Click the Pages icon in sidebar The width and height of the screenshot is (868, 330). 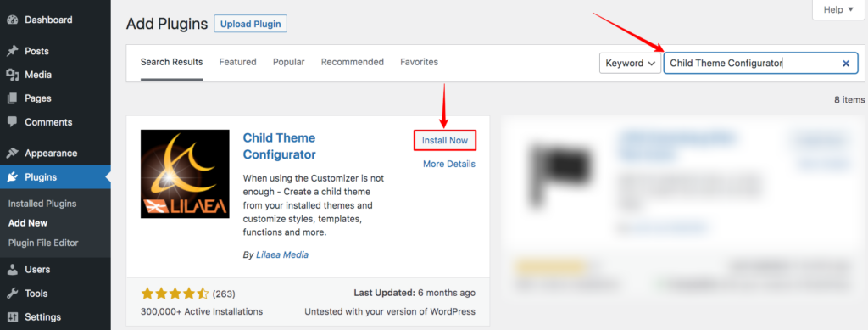[x=12, y=98]
